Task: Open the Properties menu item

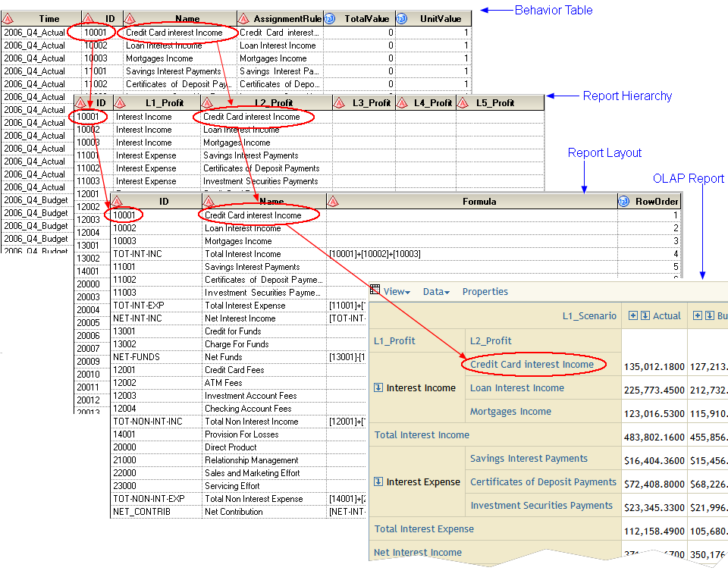Action: (x=485, y=292)
